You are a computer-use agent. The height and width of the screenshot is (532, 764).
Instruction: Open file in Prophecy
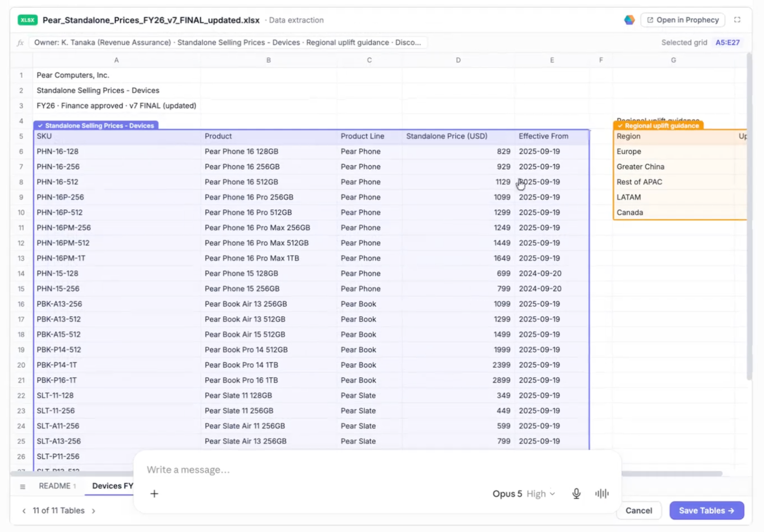[x=683, y=20]
